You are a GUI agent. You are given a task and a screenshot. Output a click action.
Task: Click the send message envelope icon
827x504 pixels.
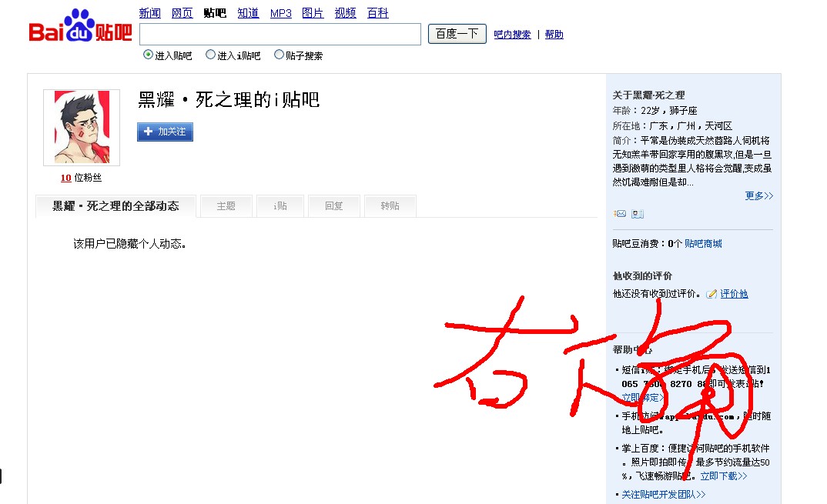click(620, 213)
